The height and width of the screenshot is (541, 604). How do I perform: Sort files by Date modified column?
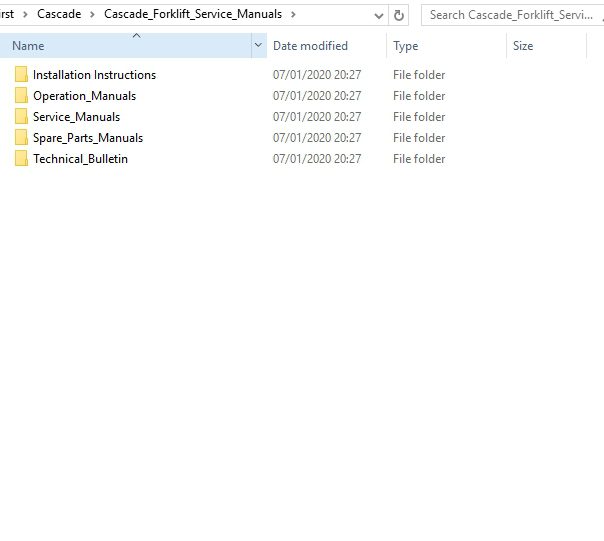point(327,45)
